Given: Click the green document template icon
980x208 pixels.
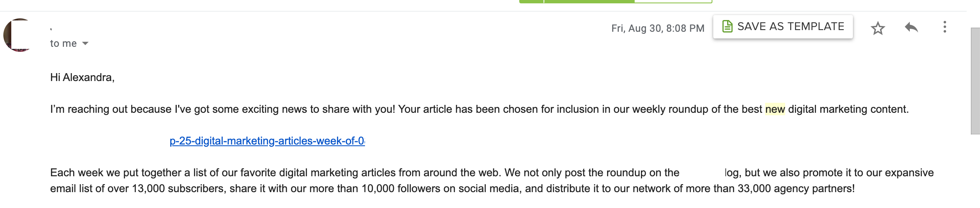Looking at the screenshot, I should [x=727, y=27].
